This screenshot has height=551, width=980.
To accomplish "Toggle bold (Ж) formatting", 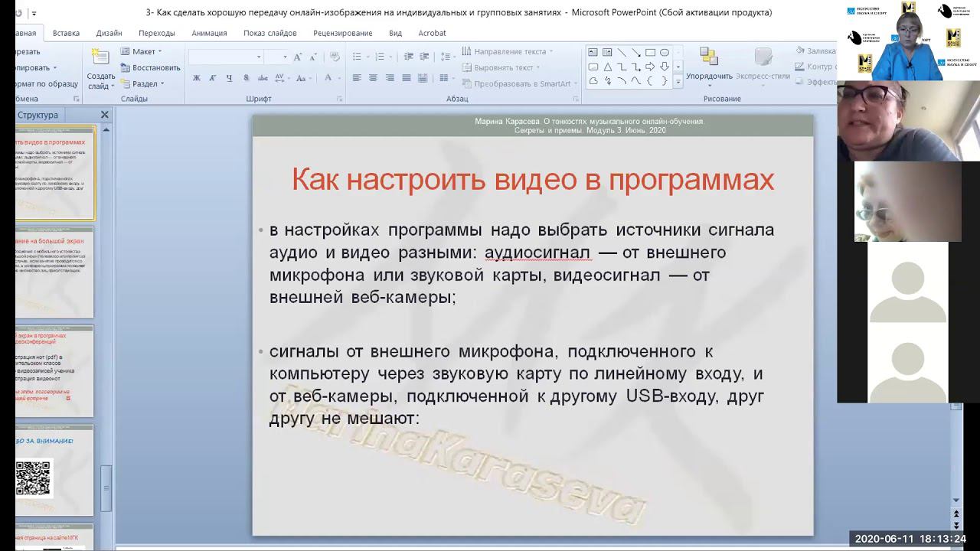I will 197,77.
